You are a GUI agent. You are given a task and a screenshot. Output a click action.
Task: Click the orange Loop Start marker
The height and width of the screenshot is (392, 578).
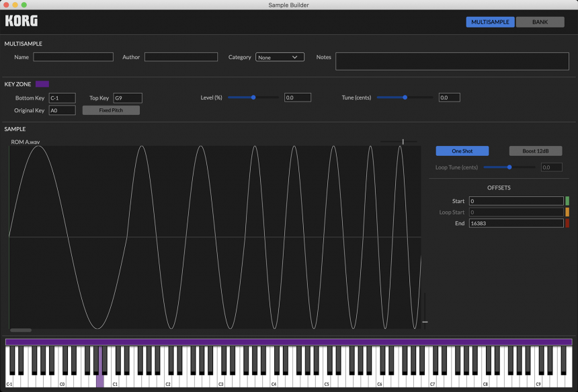(568, 212)
